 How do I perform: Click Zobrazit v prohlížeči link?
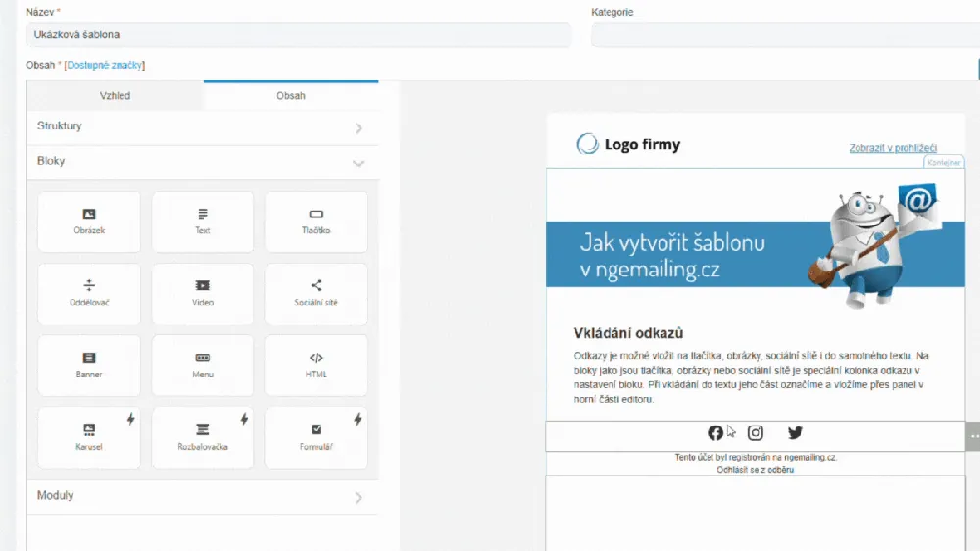893,148
